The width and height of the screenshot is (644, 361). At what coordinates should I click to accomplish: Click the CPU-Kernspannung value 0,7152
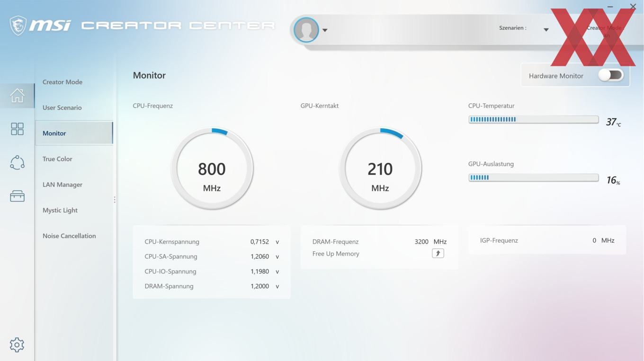coord(259,242)
